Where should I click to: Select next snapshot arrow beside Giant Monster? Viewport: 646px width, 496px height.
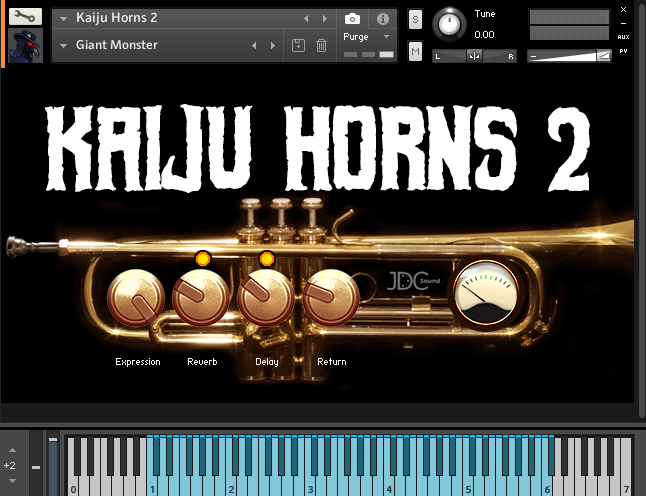point(273,46)
